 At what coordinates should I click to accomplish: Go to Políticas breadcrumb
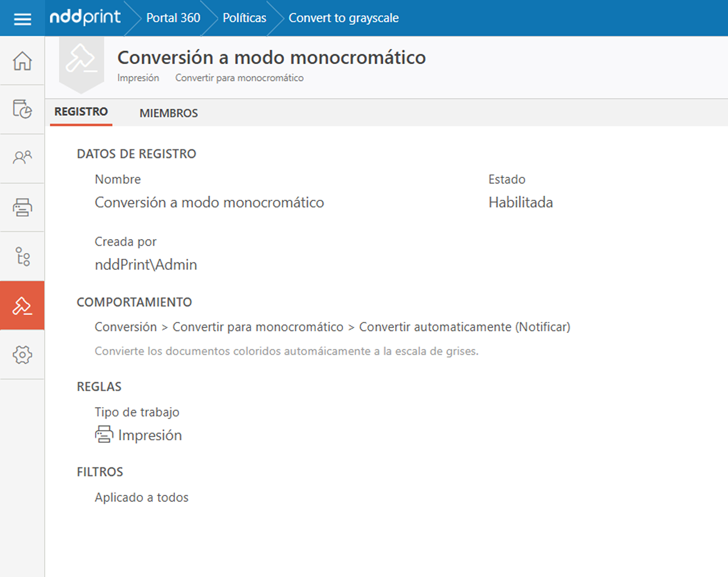244,18
